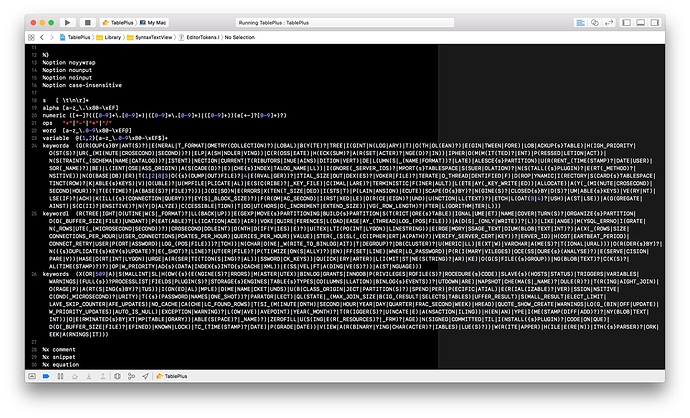Screen dimensions: 690x418
Task: Click the 'variable' definition line
Action: 105,138
